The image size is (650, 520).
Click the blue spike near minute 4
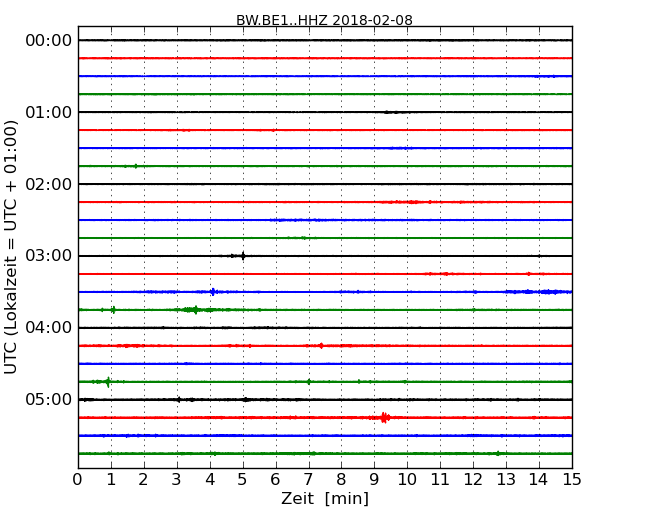(213, 292)
